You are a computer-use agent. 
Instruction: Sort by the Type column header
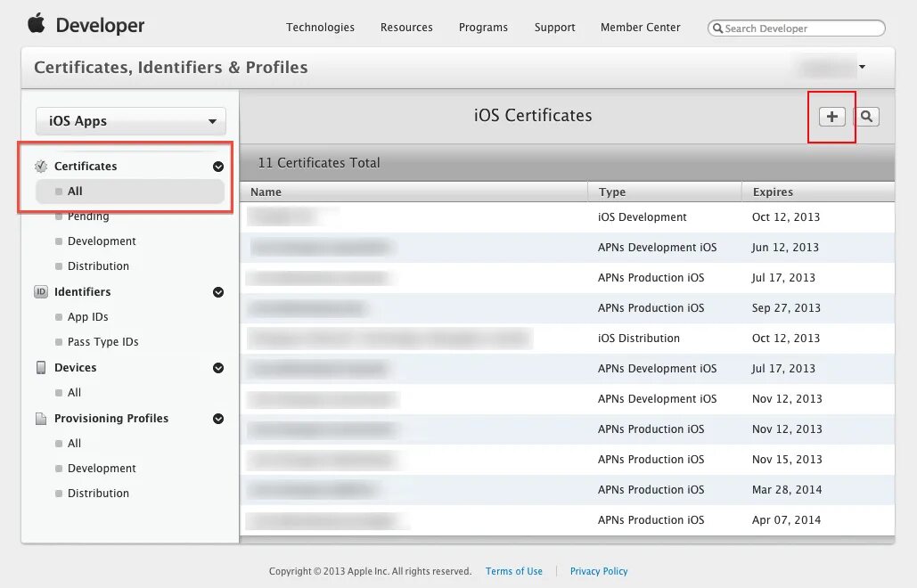(665, 192)
